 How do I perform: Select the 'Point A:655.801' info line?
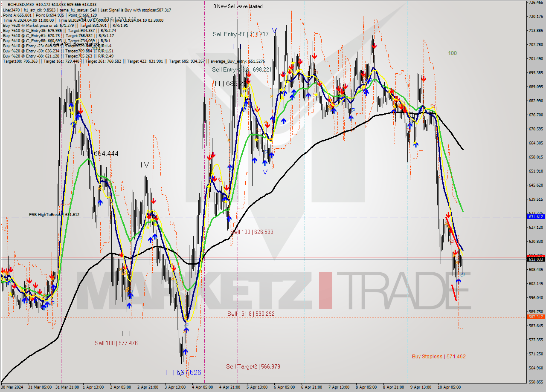[x=49, y=15]
